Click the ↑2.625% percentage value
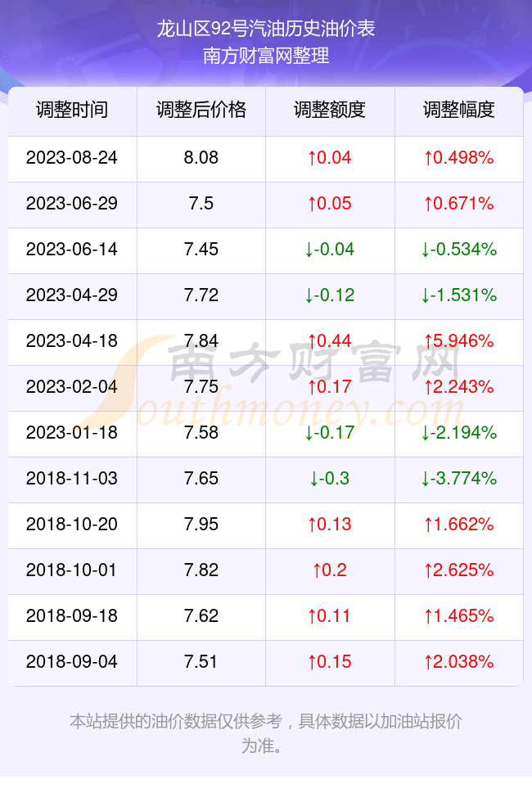 coord(459,570)
